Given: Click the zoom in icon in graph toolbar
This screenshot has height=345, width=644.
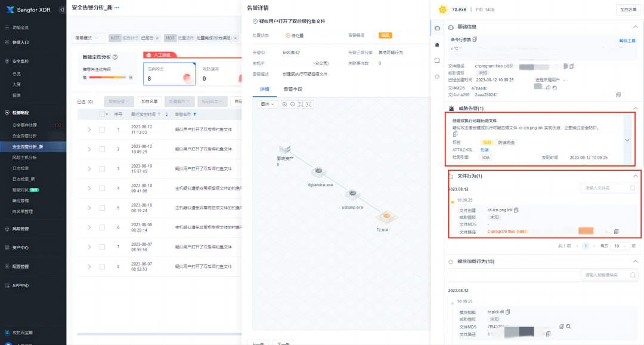Looking at the screenshot, I should 284,104.
